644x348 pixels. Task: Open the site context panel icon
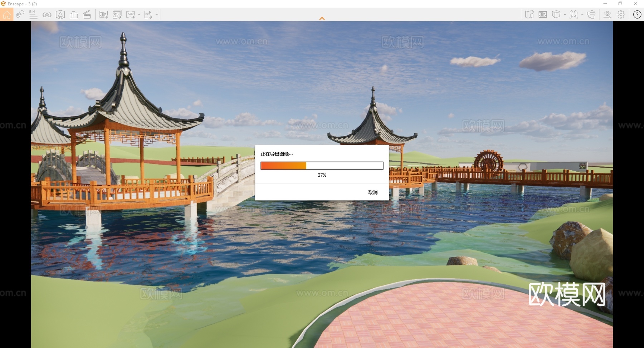coord(543,15)
